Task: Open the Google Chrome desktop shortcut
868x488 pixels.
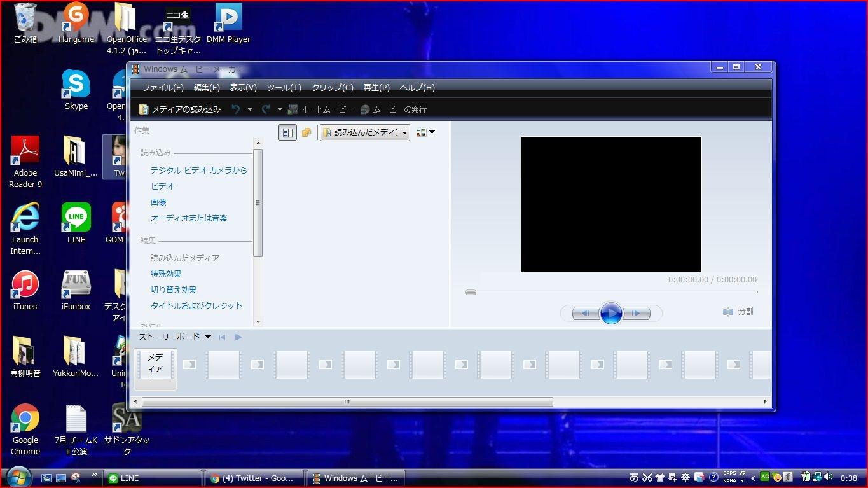Action: 25,429
